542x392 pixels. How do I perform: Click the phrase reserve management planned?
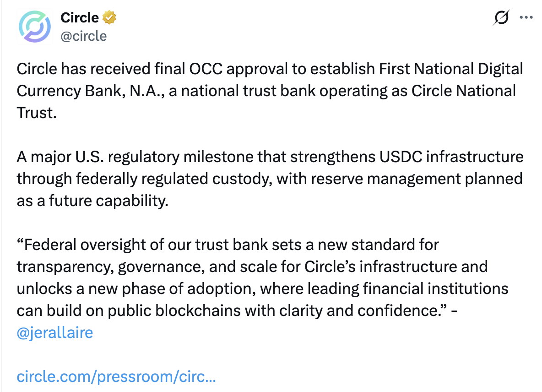[x=417, y=179]
